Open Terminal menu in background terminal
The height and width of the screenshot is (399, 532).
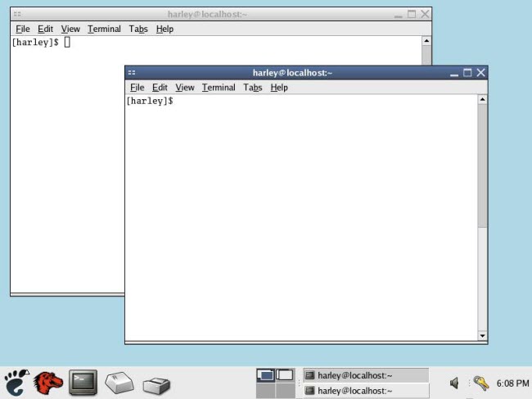[x=104, y=29]
